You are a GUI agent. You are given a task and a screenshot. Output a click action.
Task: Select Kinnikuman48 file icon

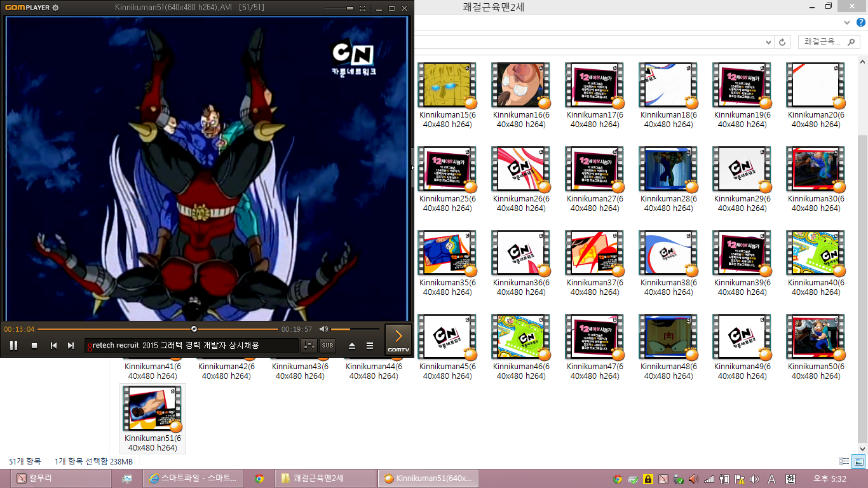(667, 337)
